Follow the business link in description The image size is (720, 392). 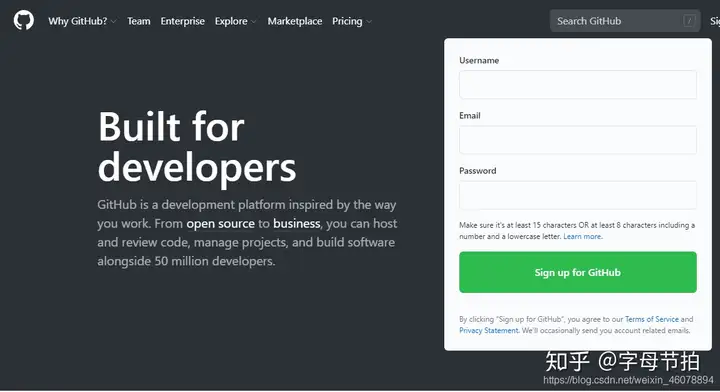point(297,224)
